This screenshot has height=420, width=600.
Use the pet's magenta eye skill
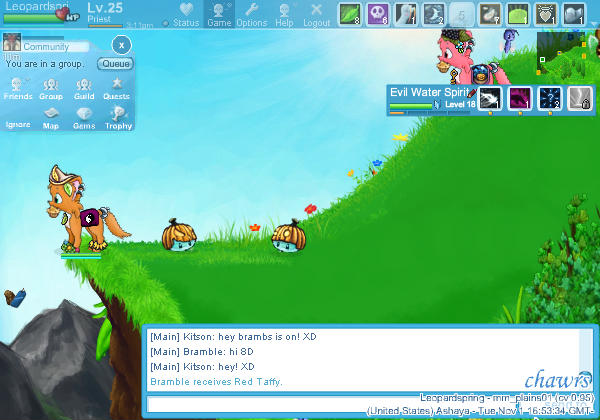tap(520, 98)
